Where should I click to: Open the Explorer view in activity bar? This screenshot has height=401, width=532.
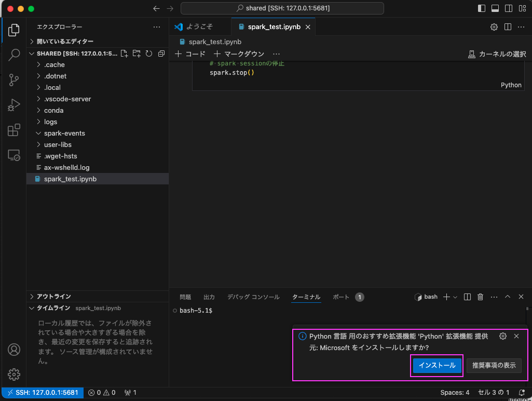click(x=13, y=30)
